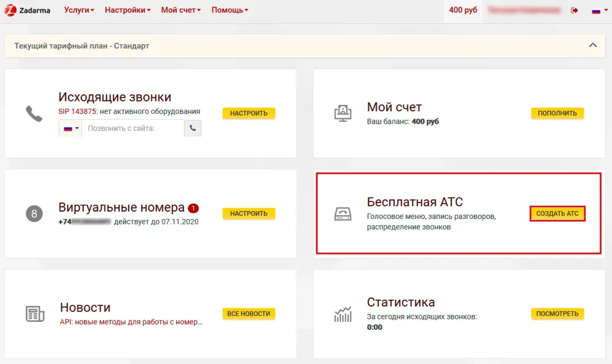Image resolution: width=612 pixels, height=364 pixels.
Task: Click the Виртуальные номера heading
Action: [121, 207]
